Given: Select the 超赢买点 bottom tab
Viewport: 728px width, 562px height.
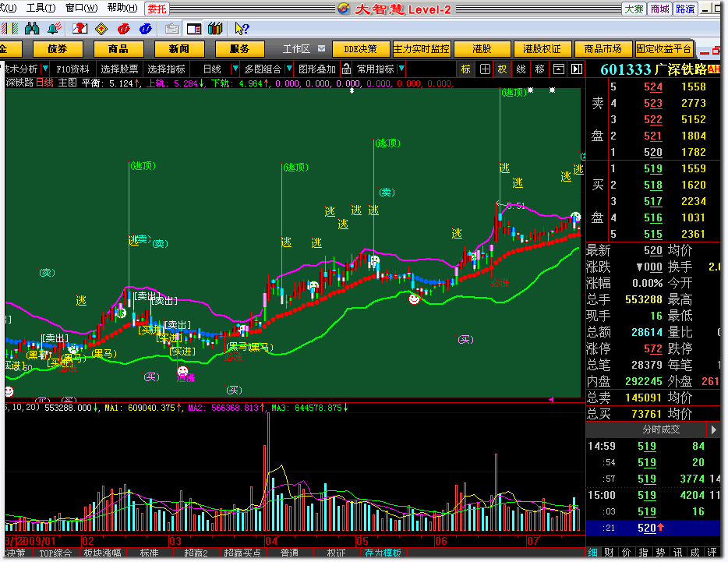Looking at the screenshot, I should (242, 553).
